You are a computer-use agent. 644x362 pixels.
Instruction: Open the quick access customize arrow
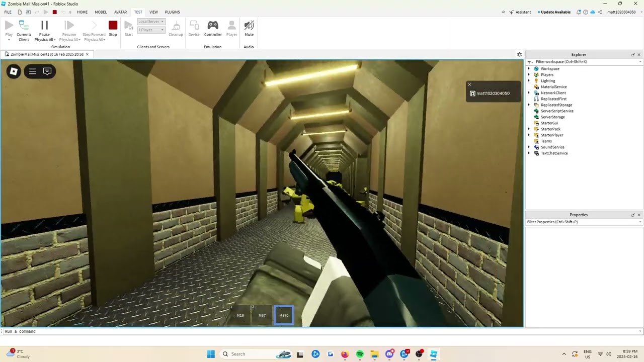pos(70,12)
